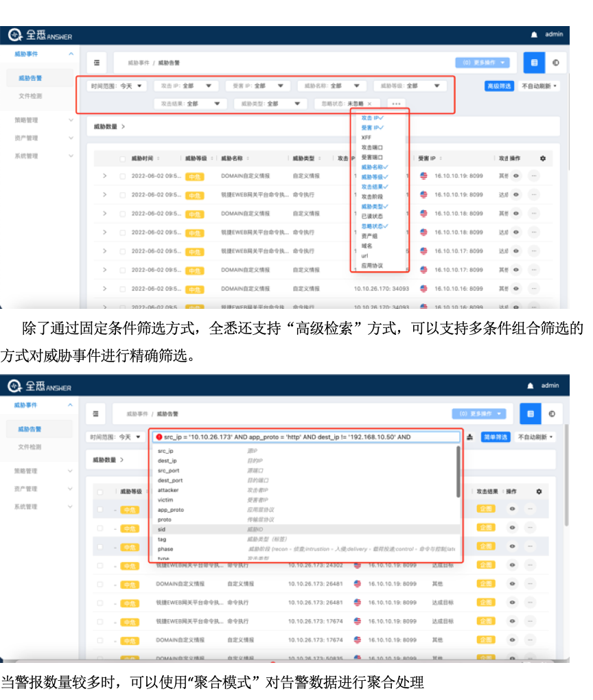Click the red error icon in the query box

coord(159,436)
